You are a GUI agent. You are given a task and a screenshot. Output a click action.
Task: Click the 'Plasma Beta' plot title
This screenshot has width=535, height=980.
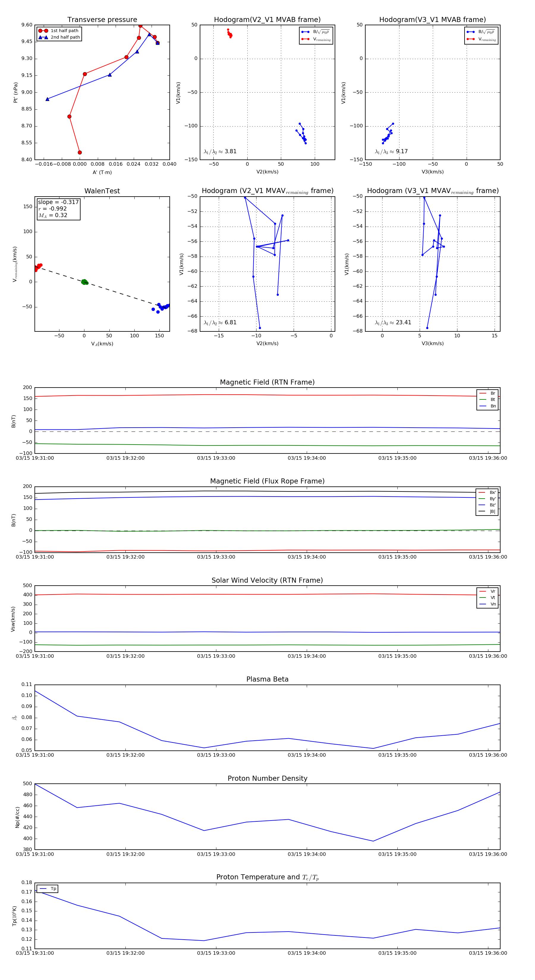pyautogui.click(x=267, y=679)
